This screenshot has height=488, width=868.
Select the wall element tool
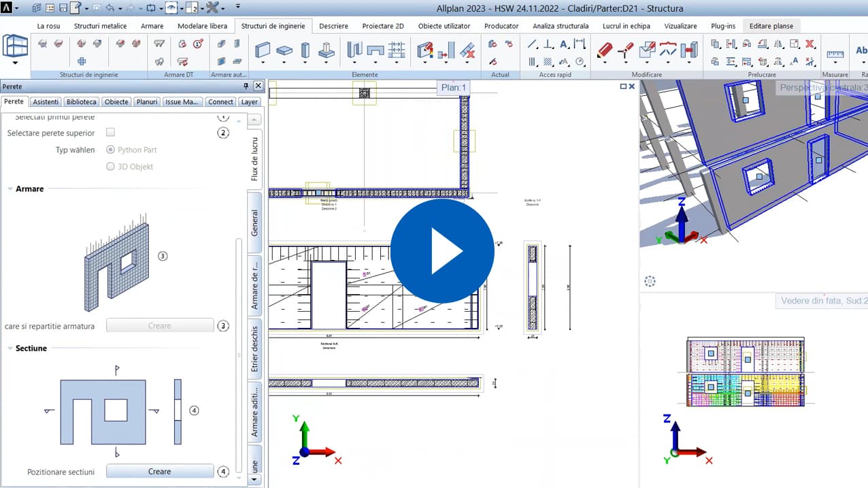[x=263, y=50]
